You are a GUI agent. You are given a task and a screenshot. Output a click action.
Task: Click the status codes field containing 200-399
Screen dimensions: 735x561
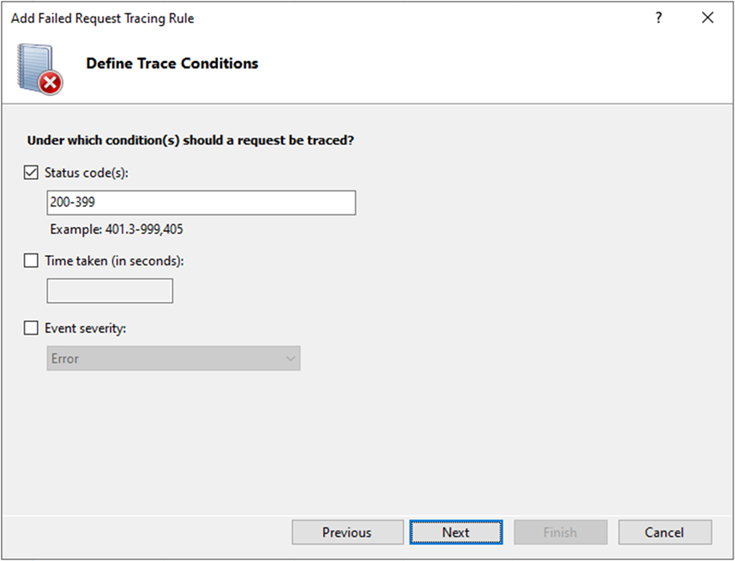pyautogui.click(x=201, y=203)
